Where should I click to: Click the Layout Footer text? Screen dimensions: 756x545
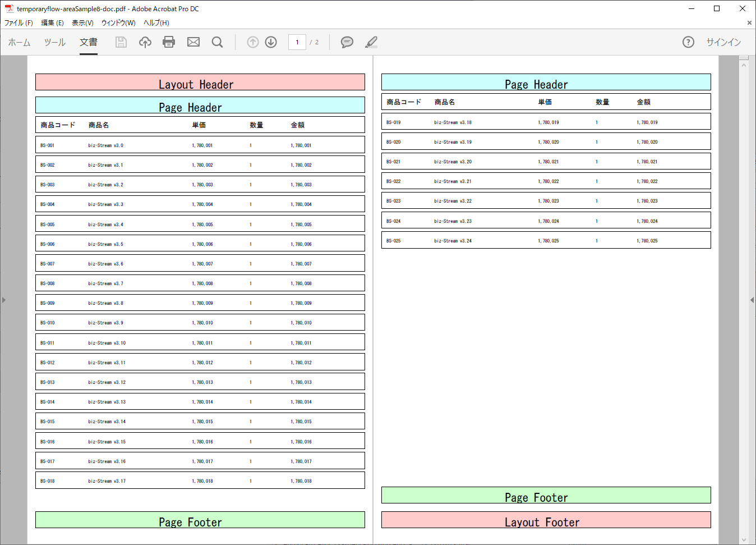[542, 522]
